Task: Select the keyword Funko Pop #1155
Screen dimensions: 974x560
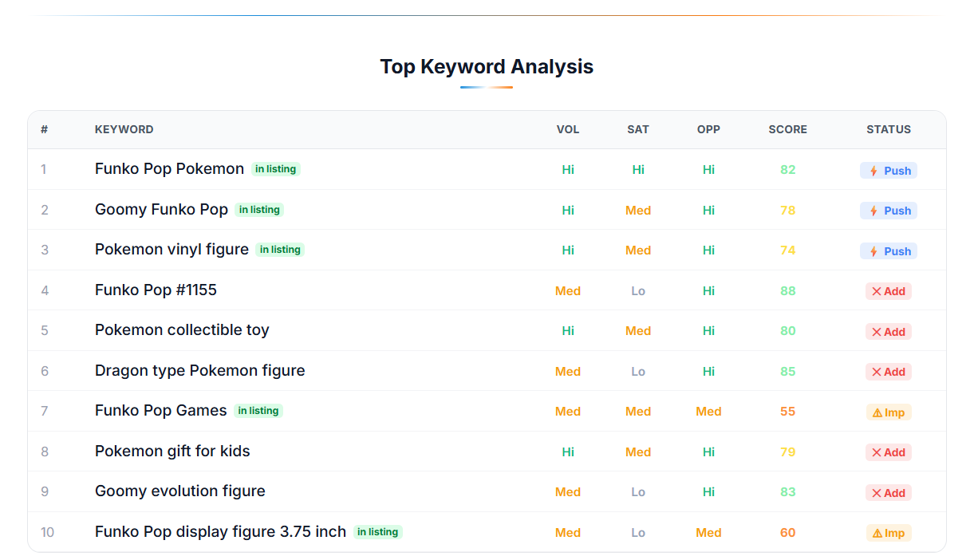Action: tap(156, 290)
